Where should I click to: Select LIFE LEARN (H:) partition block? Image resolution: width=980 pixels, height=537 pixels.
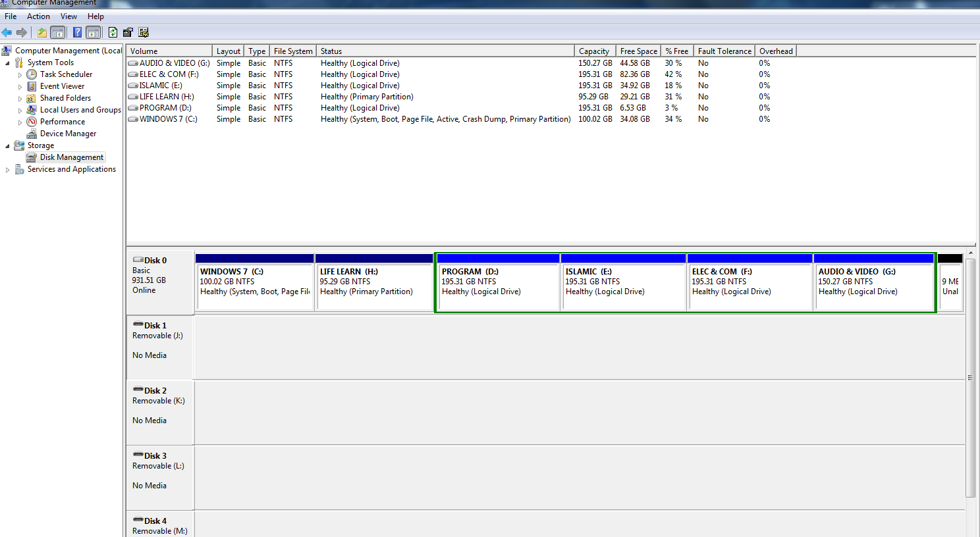coord(374,282)
